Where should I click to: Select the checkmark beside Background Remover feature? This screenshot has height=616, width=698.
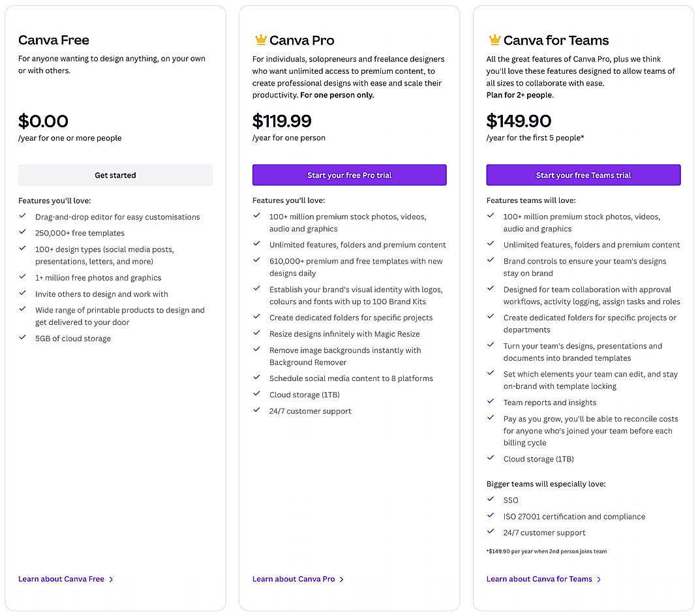257,350
